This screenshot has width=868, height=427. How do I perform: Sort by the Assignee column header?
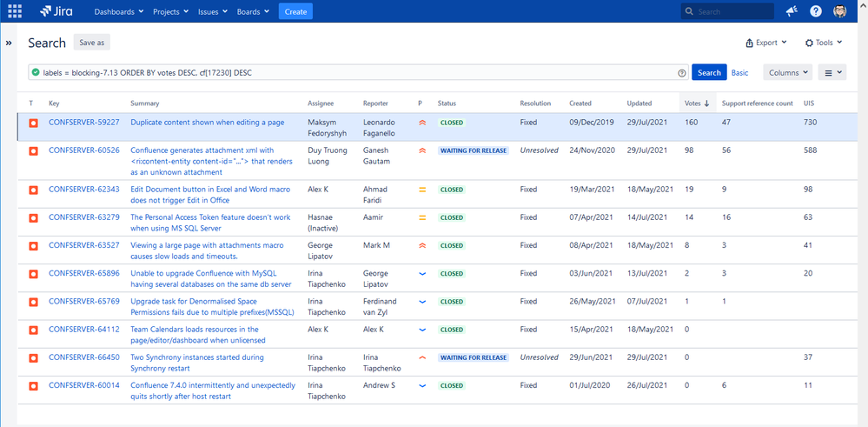coord(321,103)
